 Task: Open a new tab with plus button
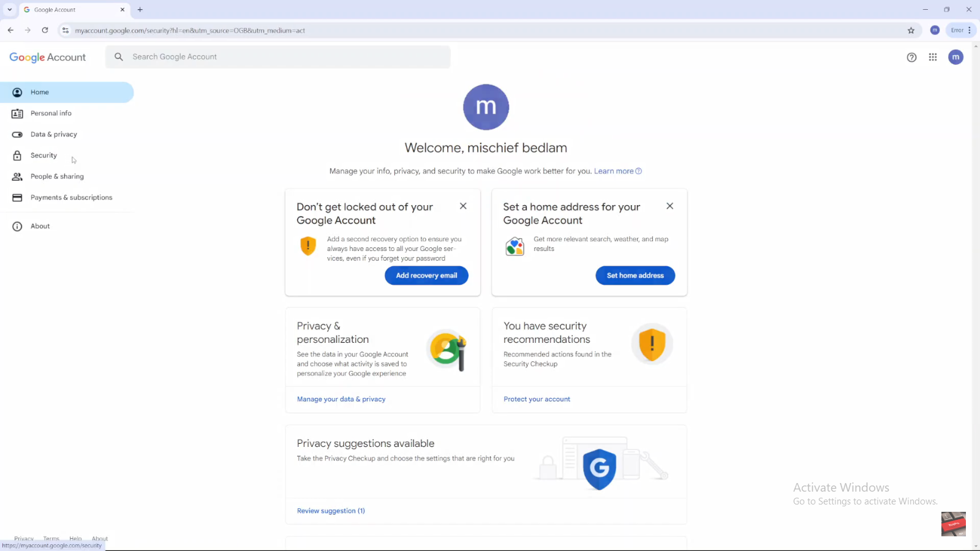point(140,10)
